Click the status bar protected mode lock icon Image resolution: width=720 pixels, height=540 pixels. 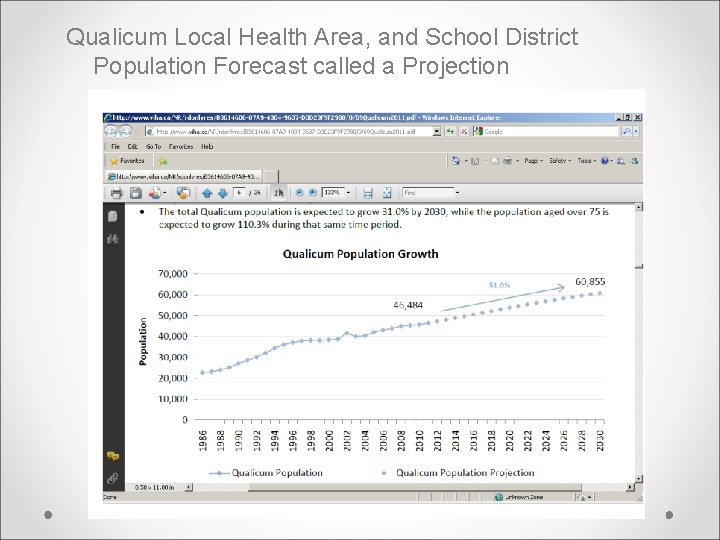(581, 497)
